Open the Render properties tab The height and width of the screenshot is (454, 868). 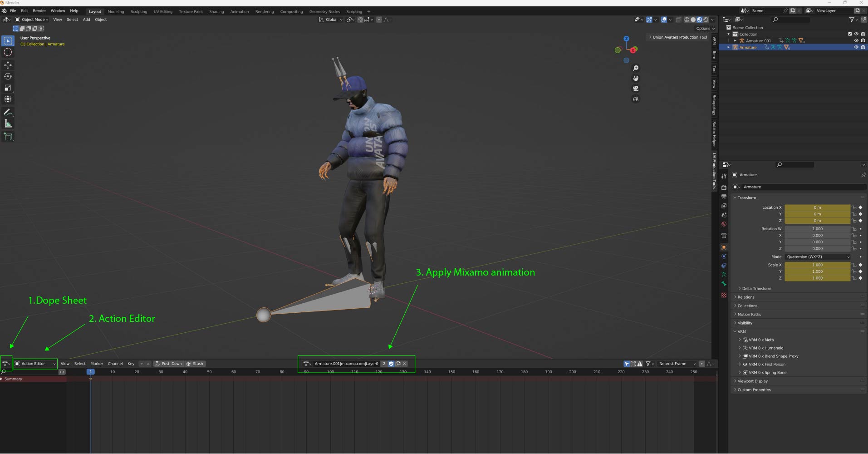(724, 188)
